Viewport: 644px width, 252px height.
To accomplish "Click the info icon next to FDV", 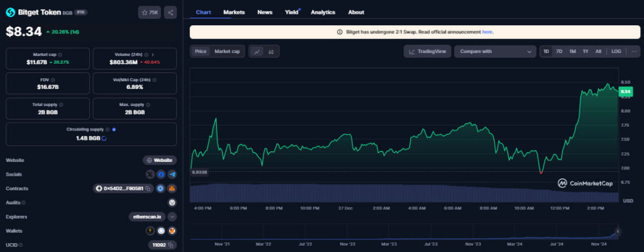I will tap(53, 80).
